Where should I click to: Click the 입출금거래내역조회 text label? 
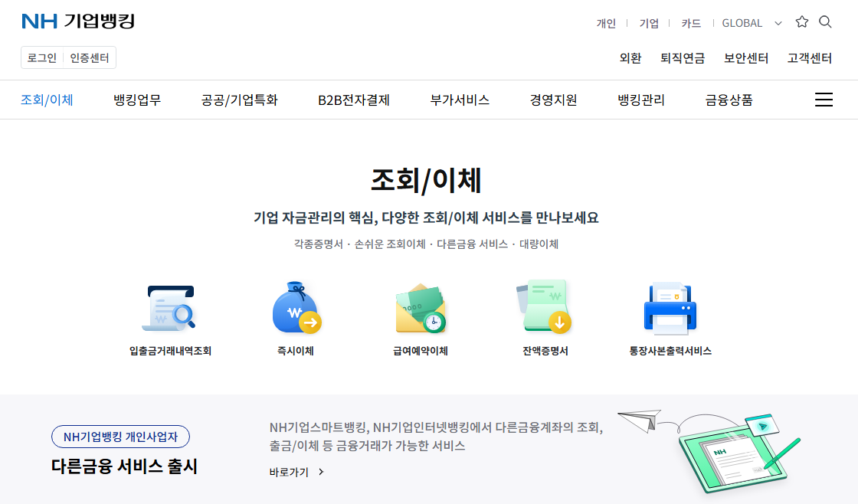point(170,351)
